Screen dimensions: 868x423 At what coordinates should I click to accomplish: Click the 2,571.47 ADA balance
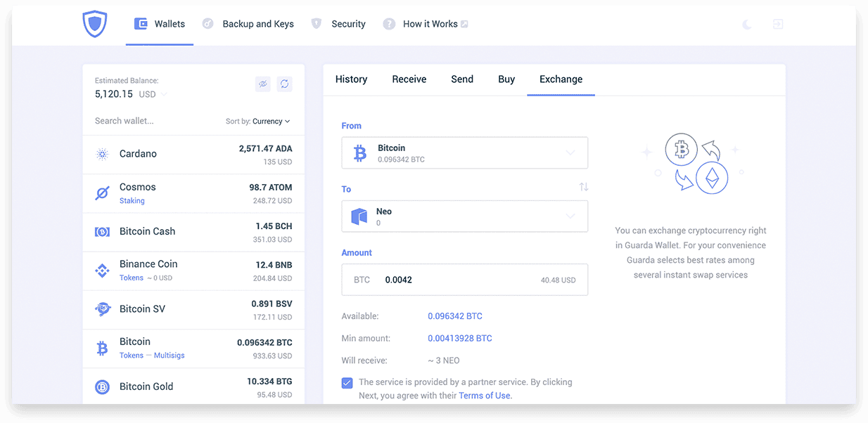pos(265,149)
